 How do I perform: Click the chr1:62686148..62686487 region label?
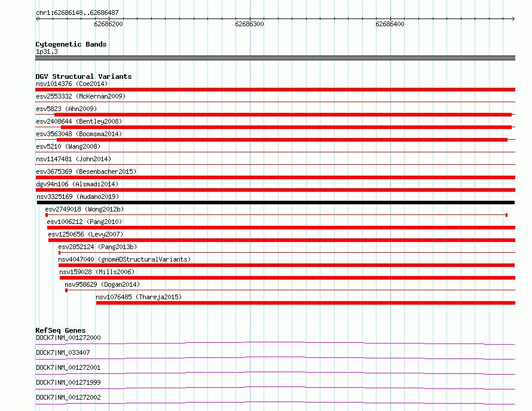click(x=77, y=13)
